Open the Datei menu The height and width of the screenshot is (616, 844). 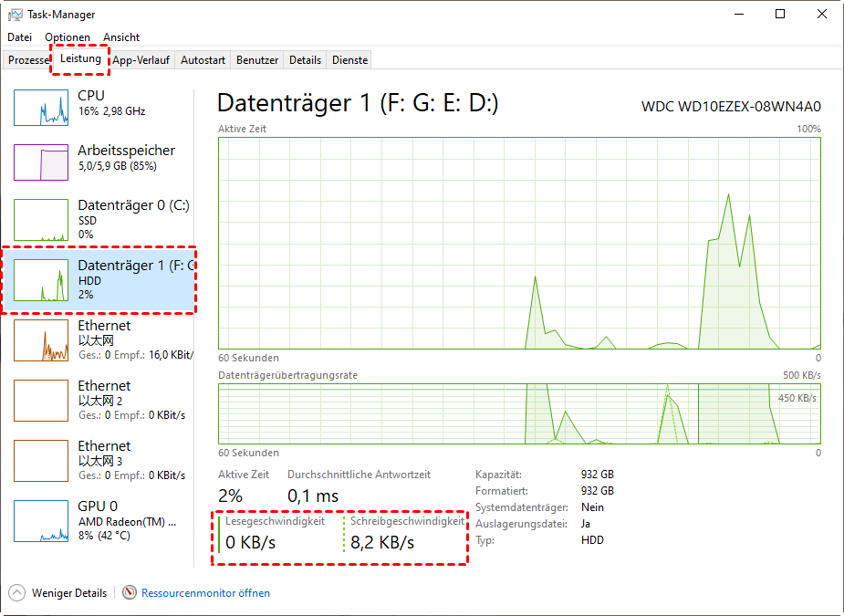pyautogui.click(x=19, y=37)
